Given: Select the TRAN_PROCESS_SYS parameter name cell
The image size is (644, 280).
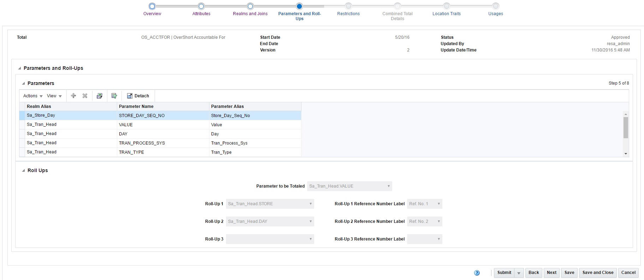Looking at the screenshot, I should click(163, 143).
